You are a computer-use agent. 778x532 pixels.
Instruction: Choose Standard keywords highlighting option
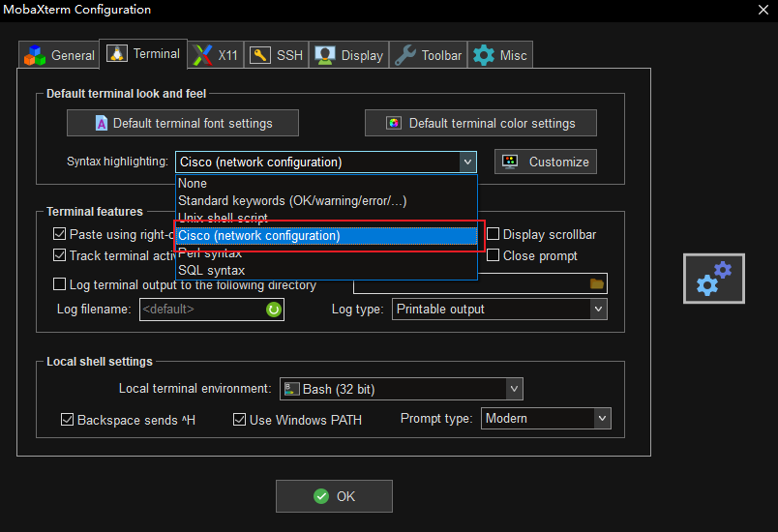pos(326,201)
